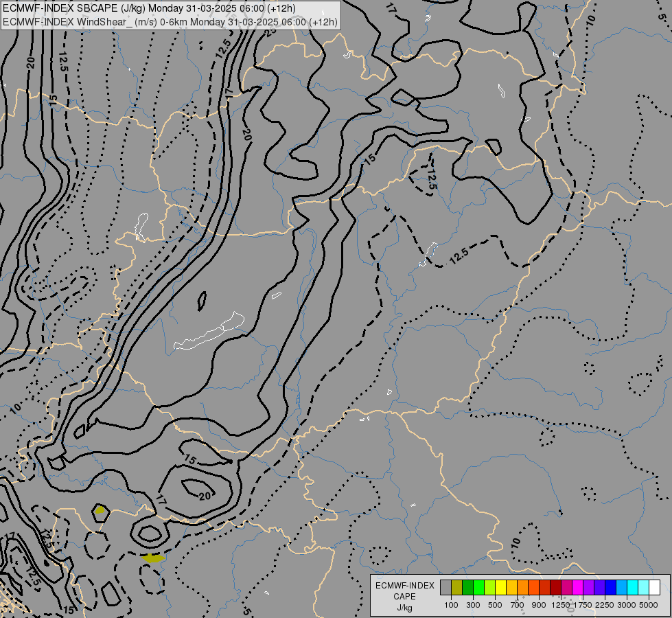Click the legend value 900
The image size is (672, 618).
pyautogui.click(x=539, y=605)
